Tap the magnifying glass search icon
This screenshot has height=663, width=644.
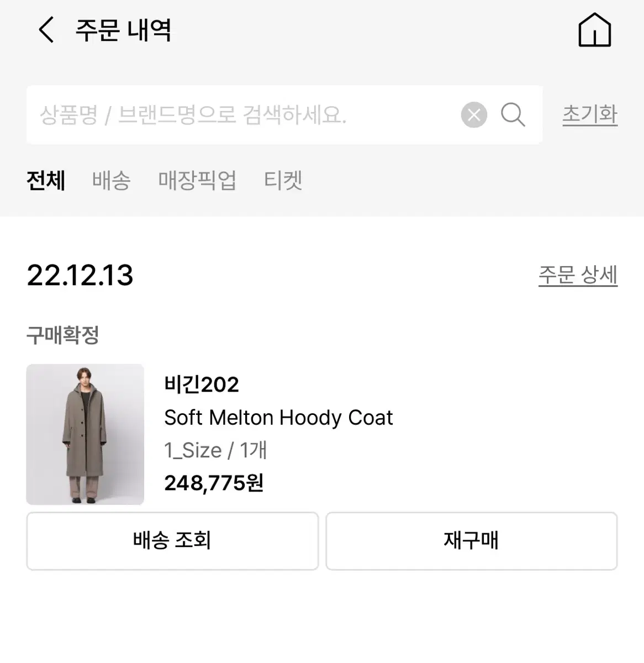pos(513,115)
